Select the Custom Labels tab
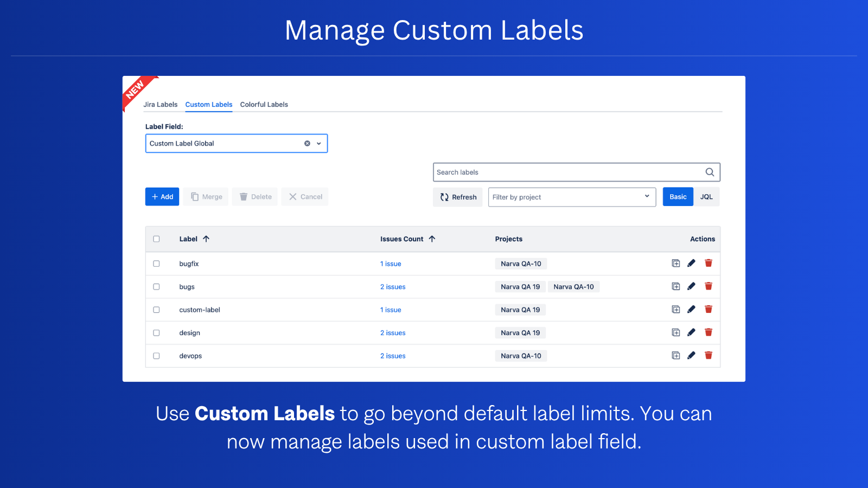The width and height of the screenshot is (868, 488). click(209, 105)
